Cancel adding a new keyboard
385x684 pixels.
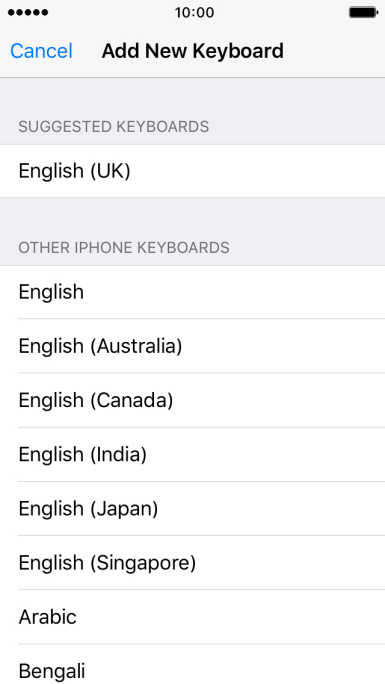click(x=41, y=51)
